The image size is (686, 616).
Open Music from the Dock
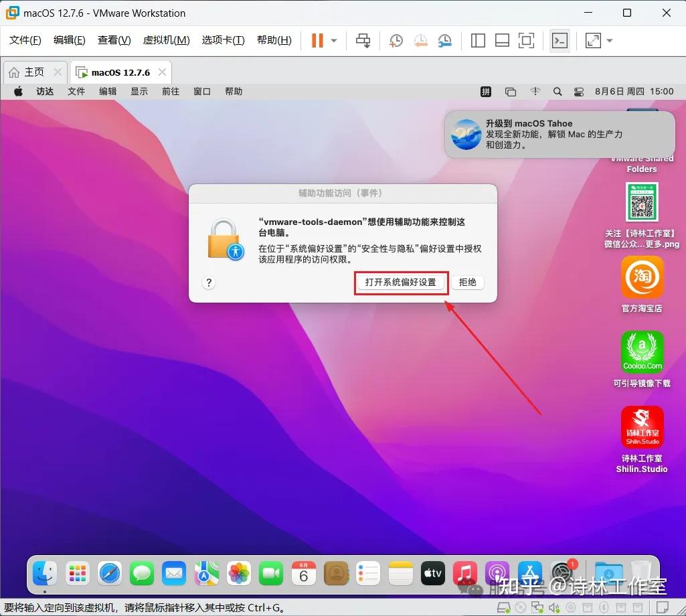point(465,574)
